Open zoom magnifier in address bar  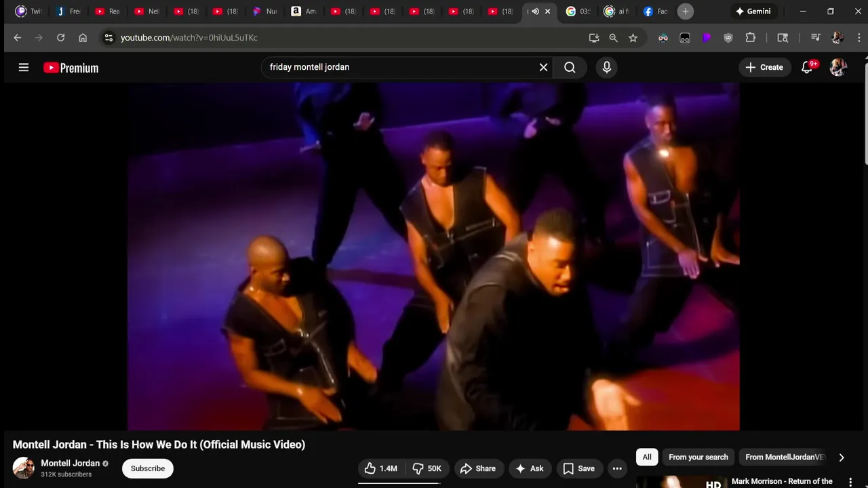[x=614, y=38]
